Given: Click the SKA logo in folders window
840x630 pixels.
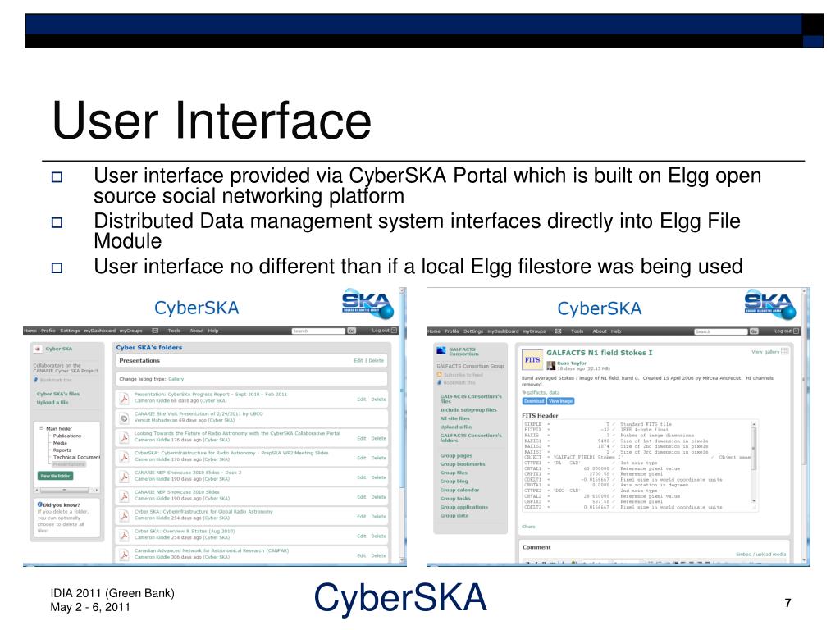Looking at the screenshot, I should pyautogui.click(x=367, y=304).
